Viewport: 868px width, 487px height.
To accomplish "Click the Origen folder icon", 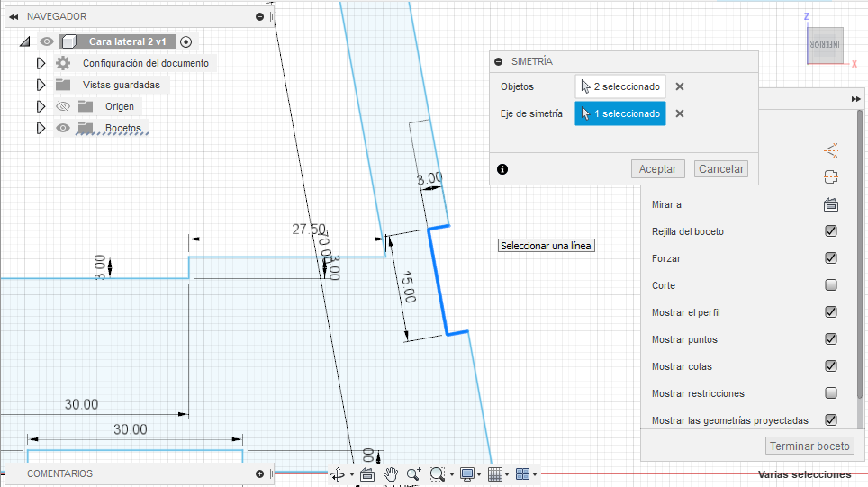I will click(x=86, y=106).
